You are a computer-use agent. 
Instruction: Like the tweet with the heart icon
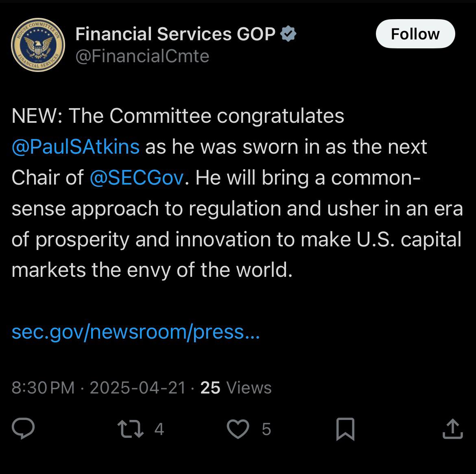238,429
